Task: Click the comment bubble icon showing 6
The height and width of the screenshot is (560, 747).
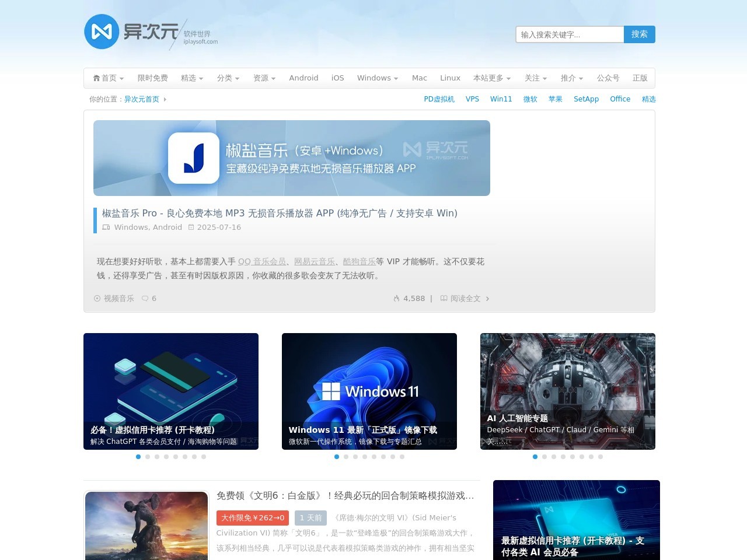Action: coord(145,299)
